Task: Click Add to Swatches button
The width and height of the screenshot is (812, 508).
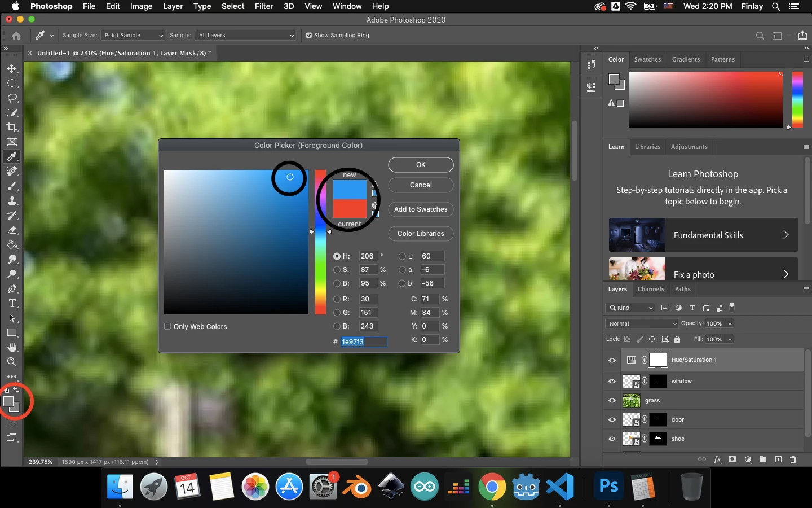Action: 421,209
